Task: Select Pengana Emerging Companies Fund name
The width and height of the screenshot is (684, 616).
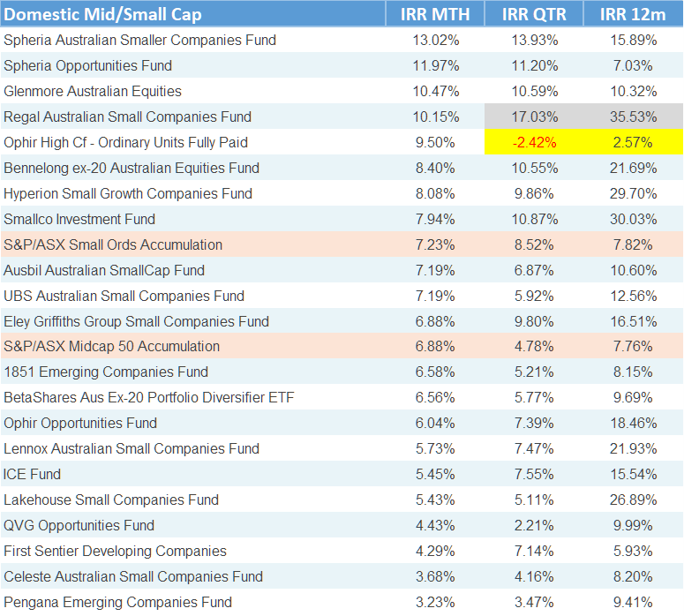Action: [x=117, y=602]
